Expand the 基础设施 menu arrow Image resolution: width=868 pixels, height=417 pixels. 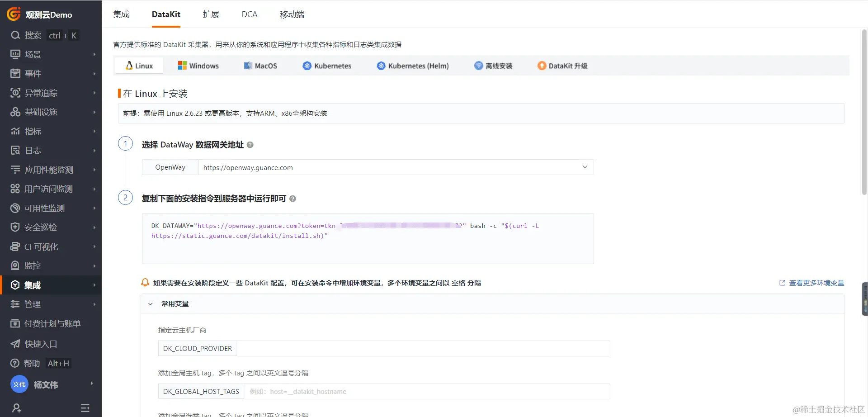pyautogui.click(x=94, y=112)
